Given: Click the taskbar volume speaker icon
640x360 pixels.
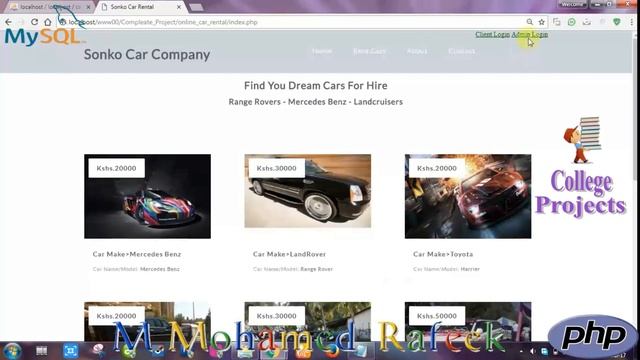Looking at the screenshot, I should [532, 351].
